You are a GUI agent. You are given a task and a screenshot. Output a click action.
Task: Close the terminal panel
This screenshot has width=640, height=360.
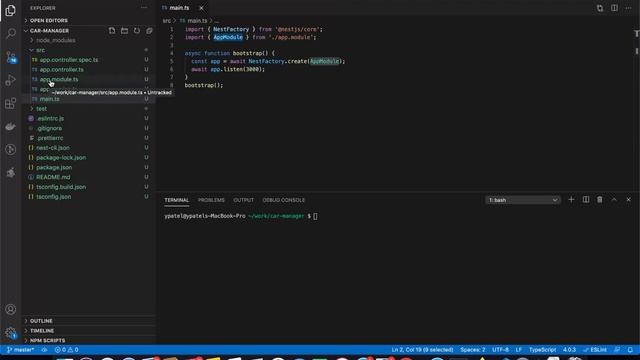pyautogui.click(x=629, y=200)
